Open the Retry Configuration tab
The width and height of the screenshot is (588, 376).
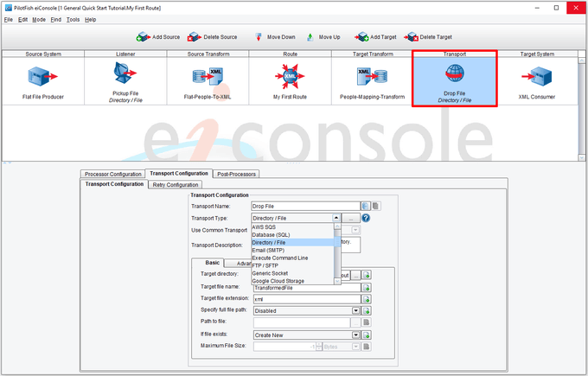(x=176, y=184)
